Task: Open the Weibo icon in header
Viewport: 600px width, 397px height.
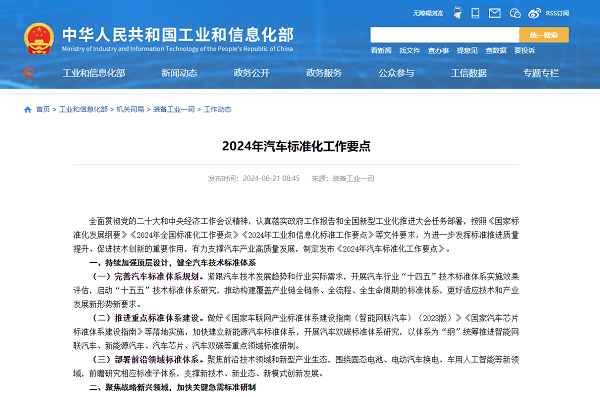Action: (x=534, y=13)
